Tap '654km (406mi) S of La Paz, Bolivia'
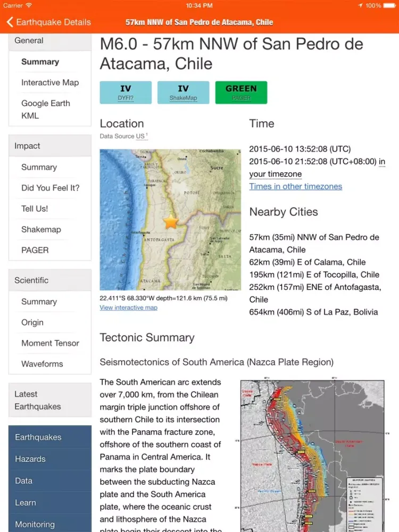Image resolution: width=399 pixels, height=532 pixels. (x=313, y=312)
